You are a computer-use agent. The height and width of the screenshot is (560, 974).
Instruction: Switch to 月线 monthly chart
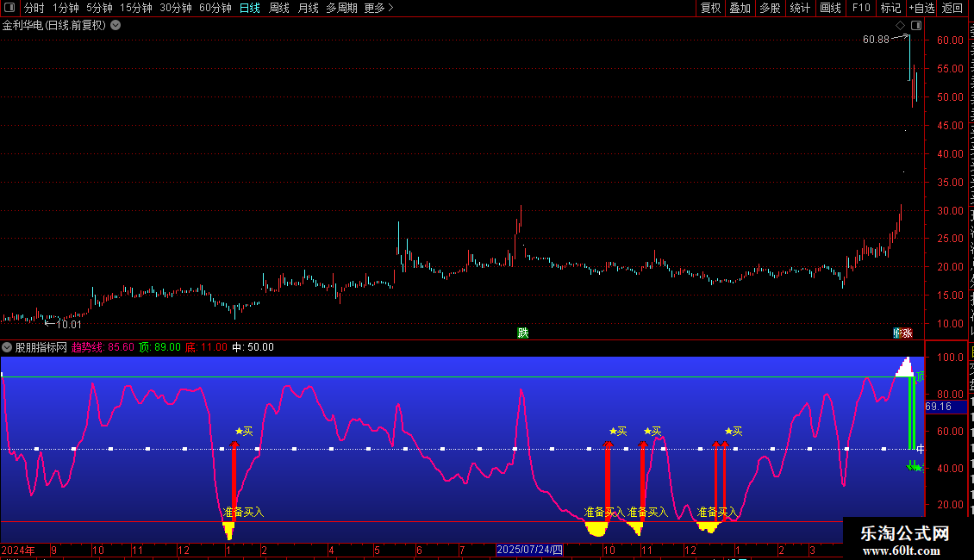[x=308, y=8]
